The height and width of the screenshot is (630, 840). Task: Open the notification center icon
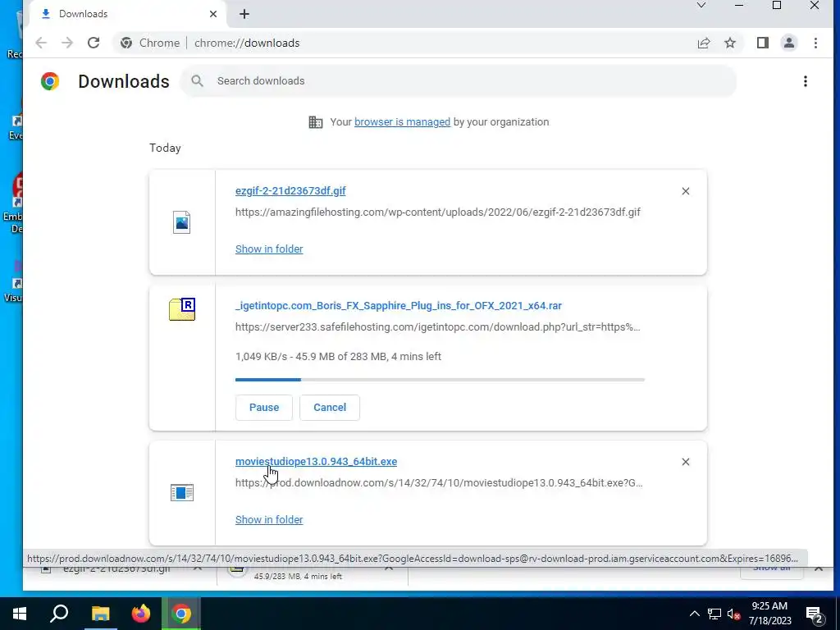pos(815,614)
